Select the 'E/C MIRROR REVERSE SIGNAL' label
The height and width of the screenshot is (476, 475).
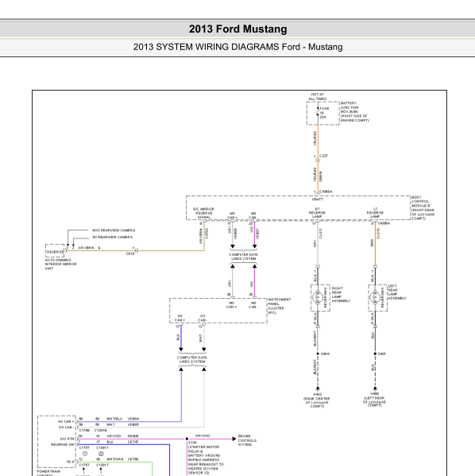coord(203,213)
